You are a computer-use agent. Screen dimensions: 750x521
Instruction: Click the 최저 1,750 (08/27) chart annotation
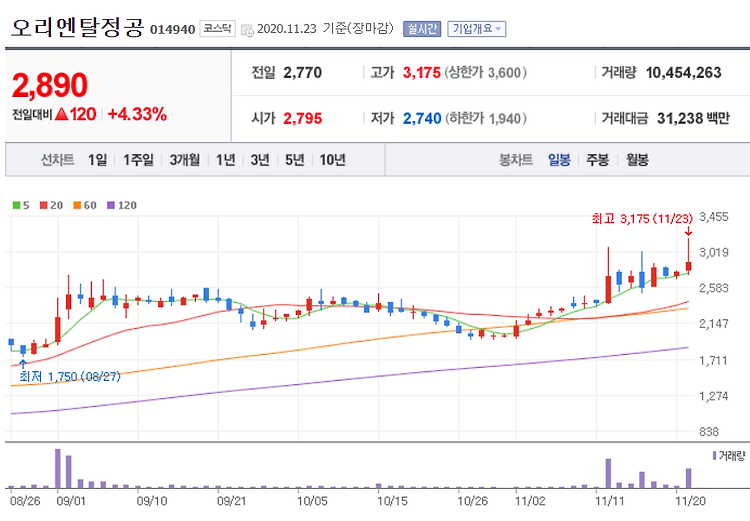(x=70, y=377)
